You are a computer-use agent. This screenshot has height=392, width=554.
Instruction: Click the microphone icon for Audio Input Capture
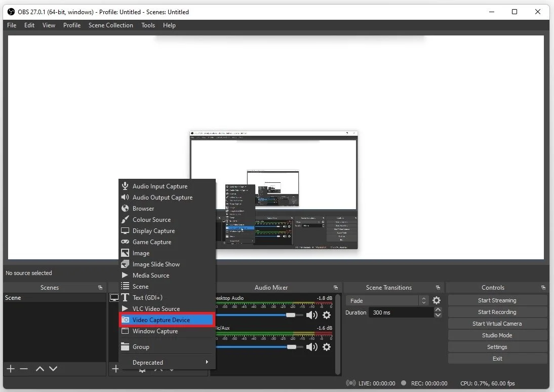click(x=125, y=186)
